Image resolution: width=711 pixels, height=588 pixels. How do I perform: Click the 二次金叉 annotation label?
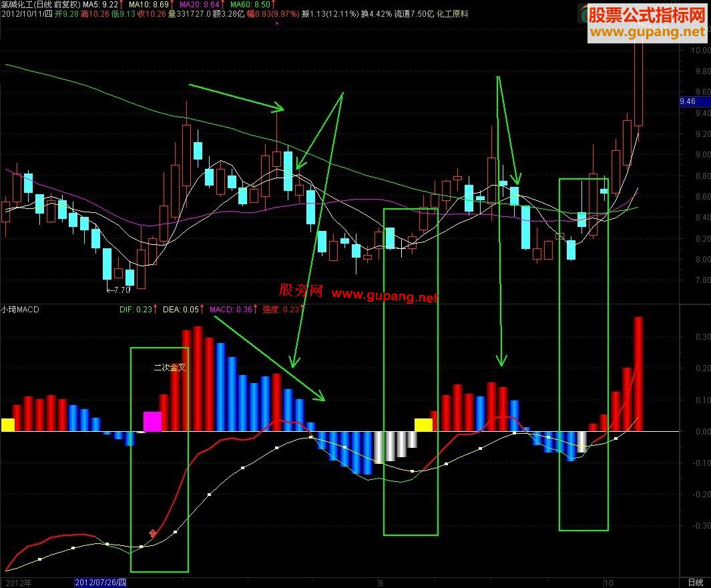click(x=170, y=368)
